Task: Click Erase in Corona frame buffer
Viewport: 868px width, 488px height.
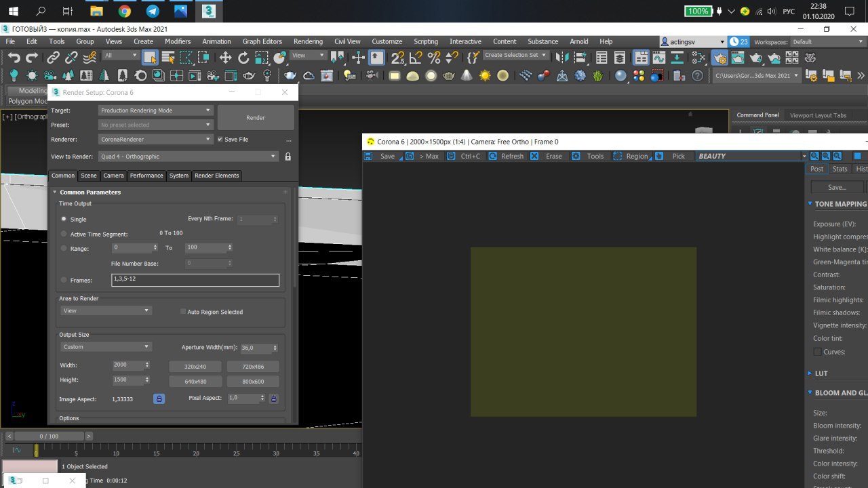Action: (547, 156)
